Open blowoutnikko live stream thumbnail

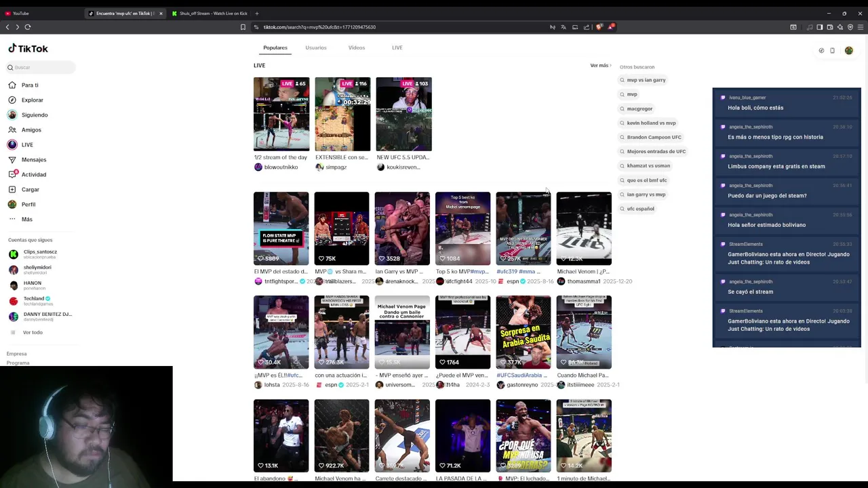[x=281, y=114]
